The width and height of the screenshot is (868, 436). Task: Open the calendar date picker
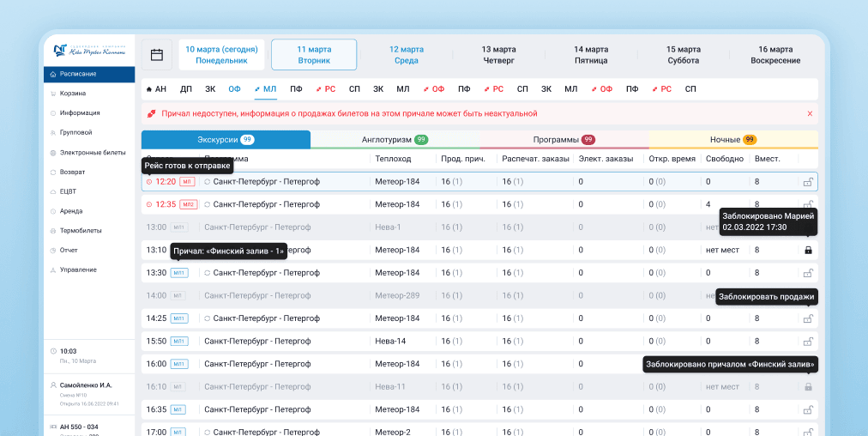(x=157, y=55)
